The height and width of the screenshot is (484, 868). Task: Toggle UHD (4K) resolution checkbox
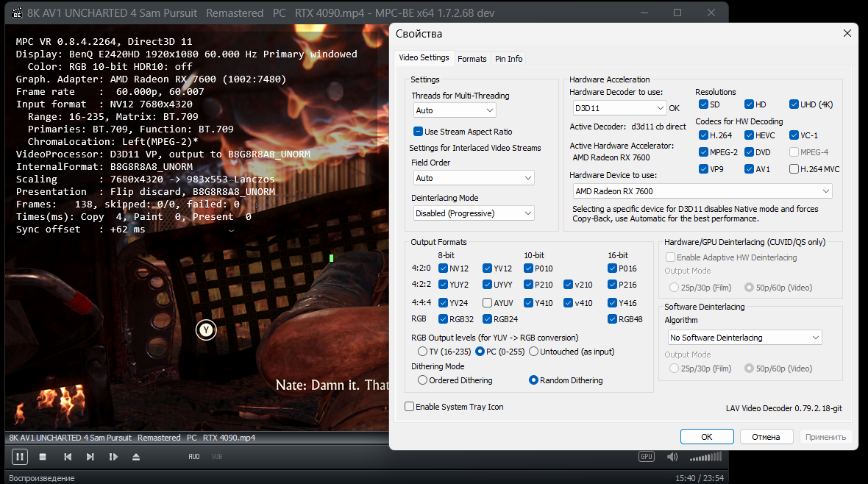tap(794, 104)
